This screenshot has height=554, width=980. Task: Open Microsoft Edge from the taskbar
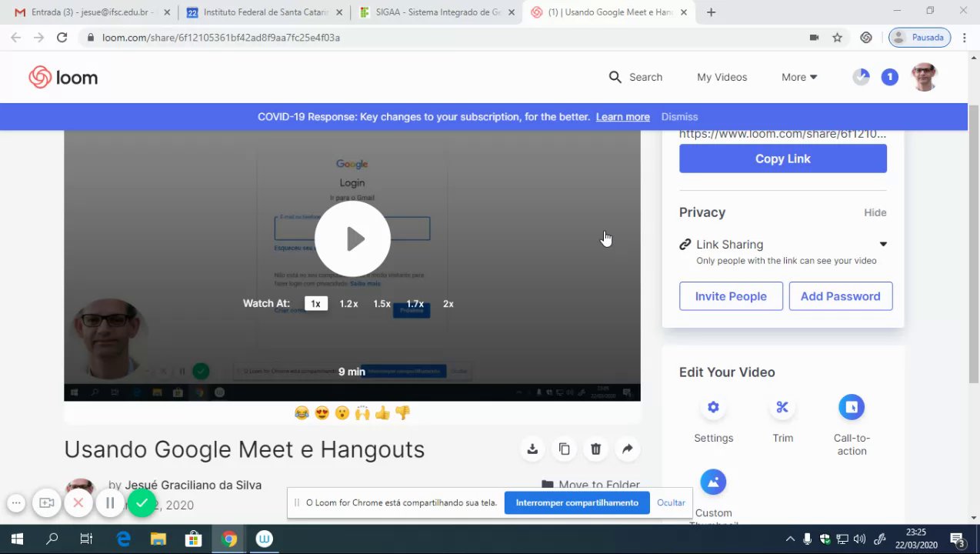click(x=123, y=539)
